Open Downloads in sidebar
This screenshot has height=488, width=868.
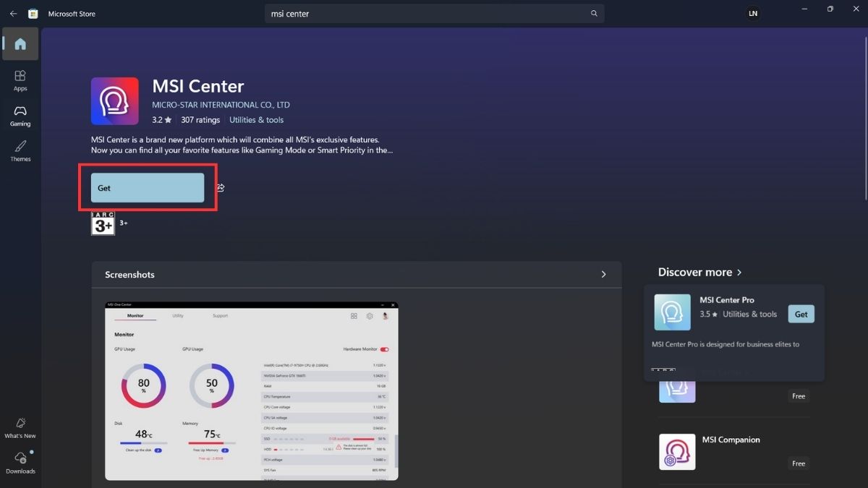click(x=20, y=463)
